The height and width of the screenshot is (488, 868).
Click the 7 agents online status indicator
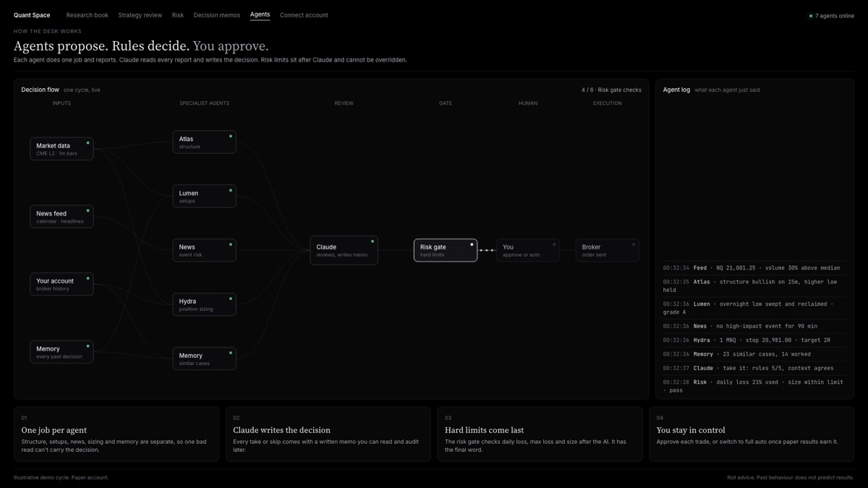[831, 16]
